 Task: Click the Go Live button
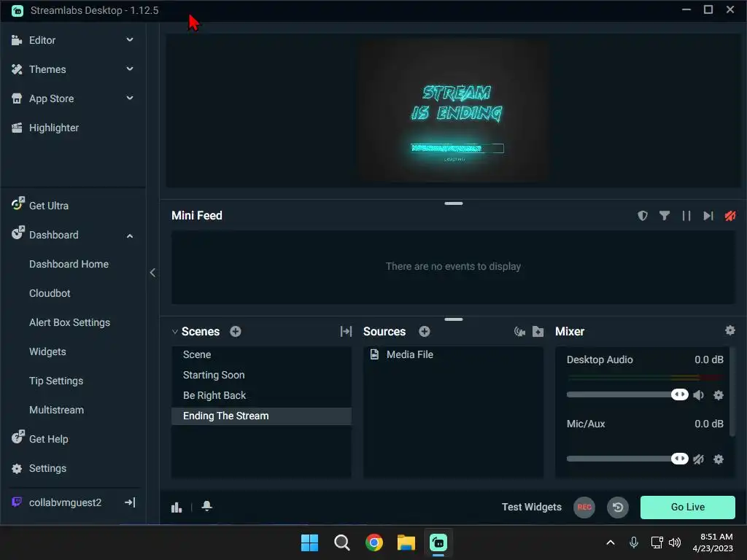pyautogui.click(x=687, y=507)
